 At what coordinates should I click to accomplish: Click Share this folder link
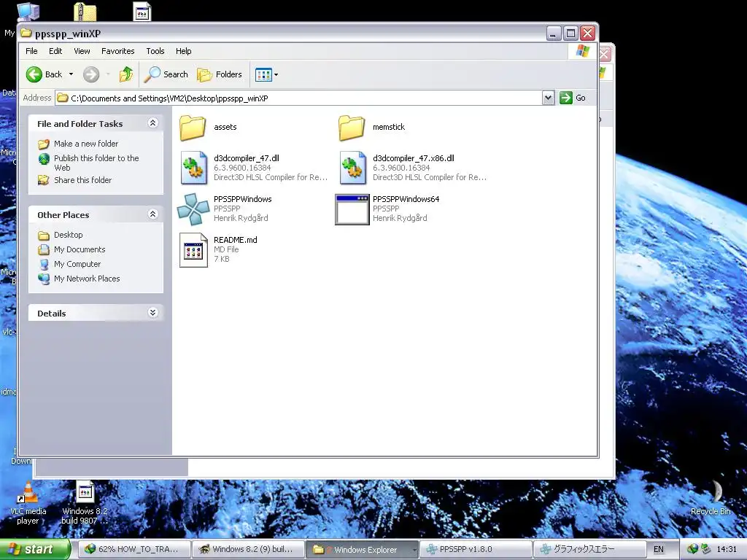[x=83, y=180]
